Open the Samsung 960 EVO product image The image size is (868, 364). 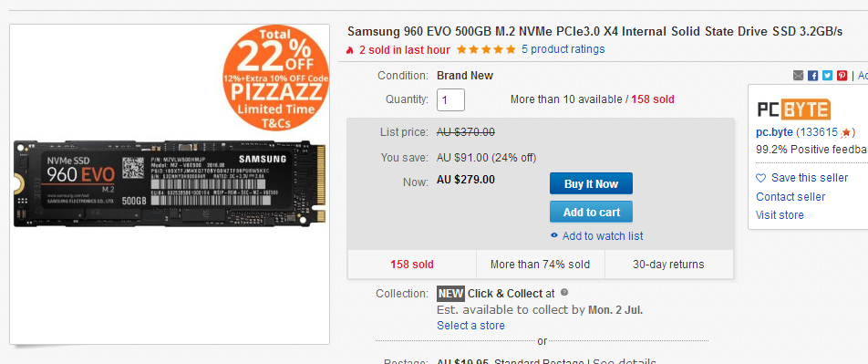(169, 184)
